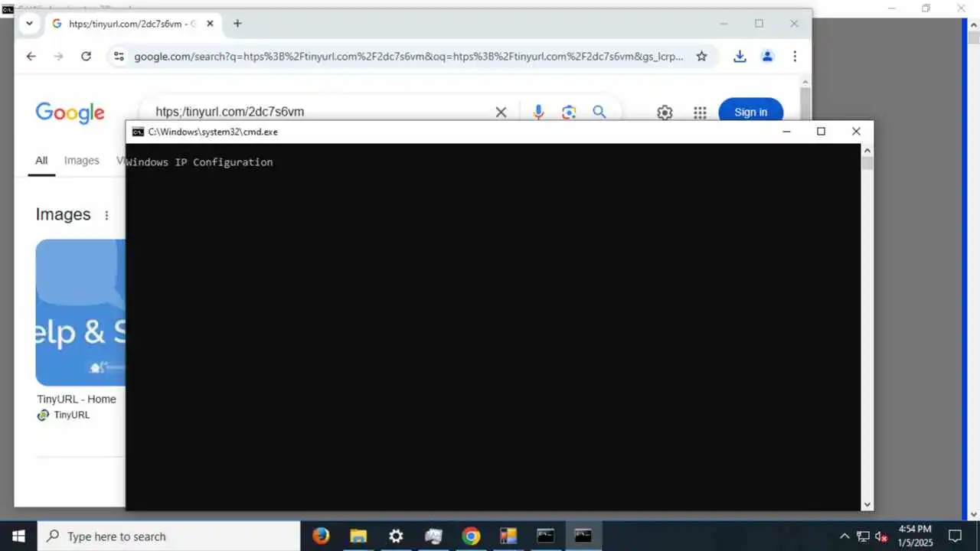This screenshot has height=551, width=980.
Task: Open TinyURL - Home link
Action: pos(77,399)
